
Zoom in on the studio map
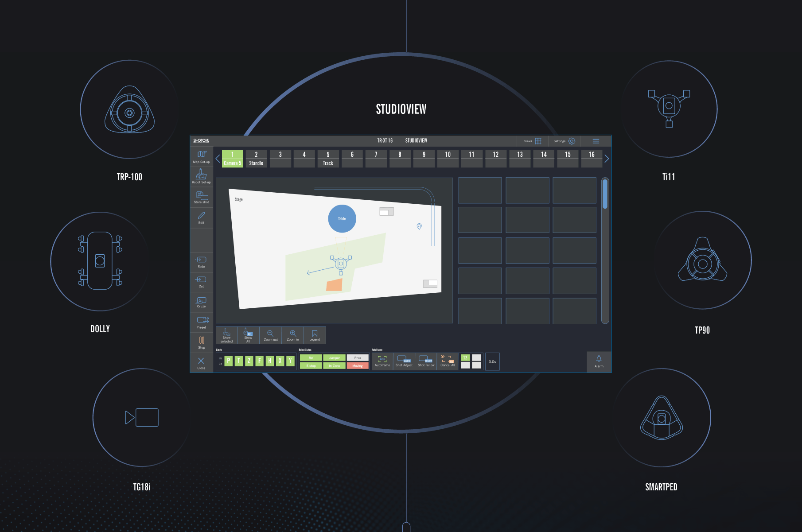[x=293, y=335]
